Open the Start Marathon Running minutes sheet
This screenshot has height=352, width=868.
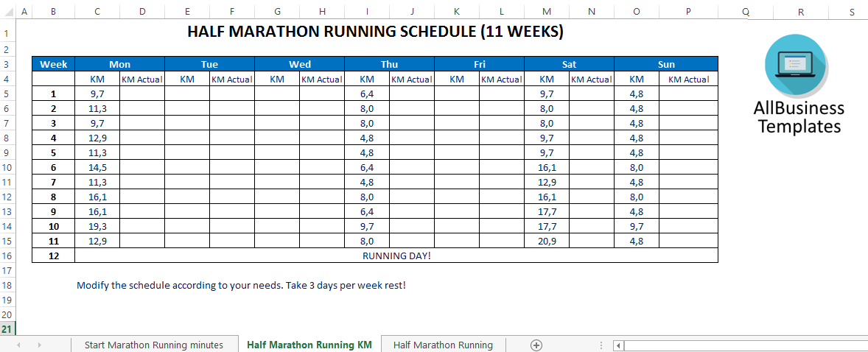[x=153, y=345]
